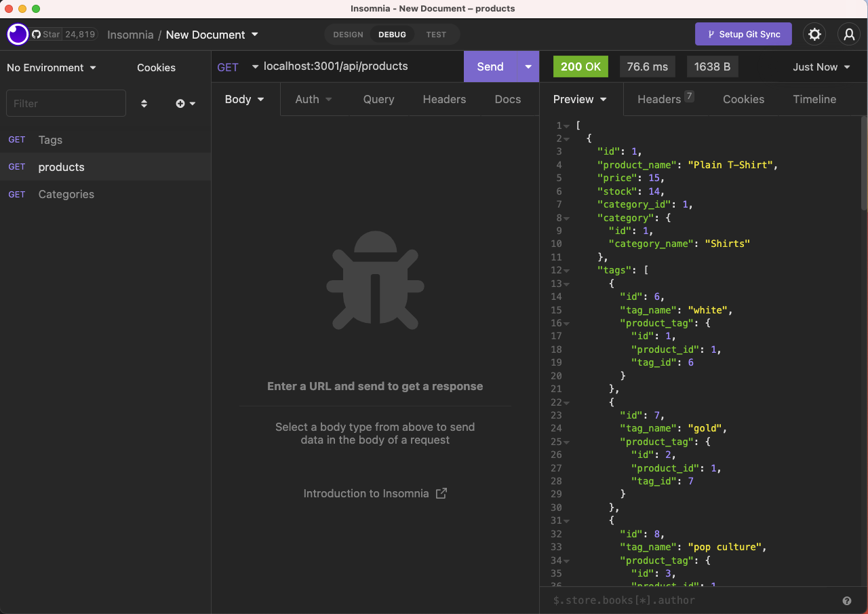
Task: Click Setup Git Sync button
Action: pyautogui.click(x=743, y=34)
